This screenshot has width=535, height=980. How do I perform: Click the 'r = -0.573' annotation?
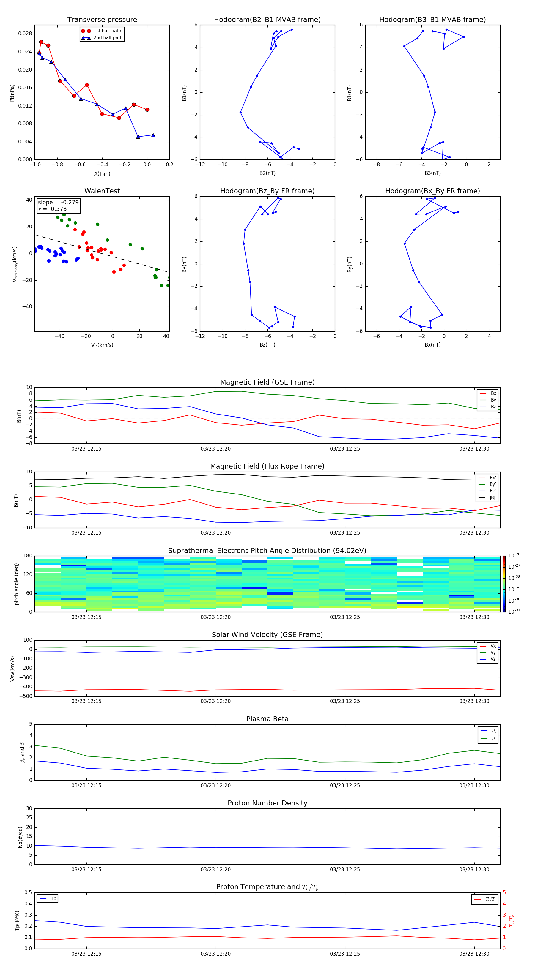(x=53, y=209)
